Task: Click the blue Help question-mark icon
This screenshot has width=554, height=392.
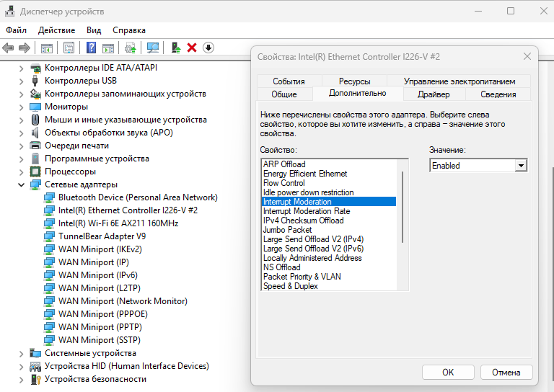Action: tap(91, 48)
